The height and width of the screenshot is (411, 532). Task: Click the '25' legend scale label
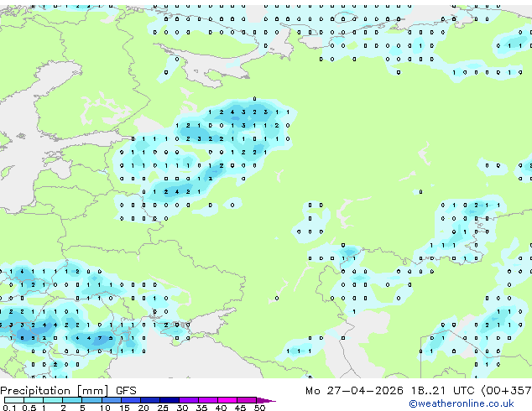163,408
